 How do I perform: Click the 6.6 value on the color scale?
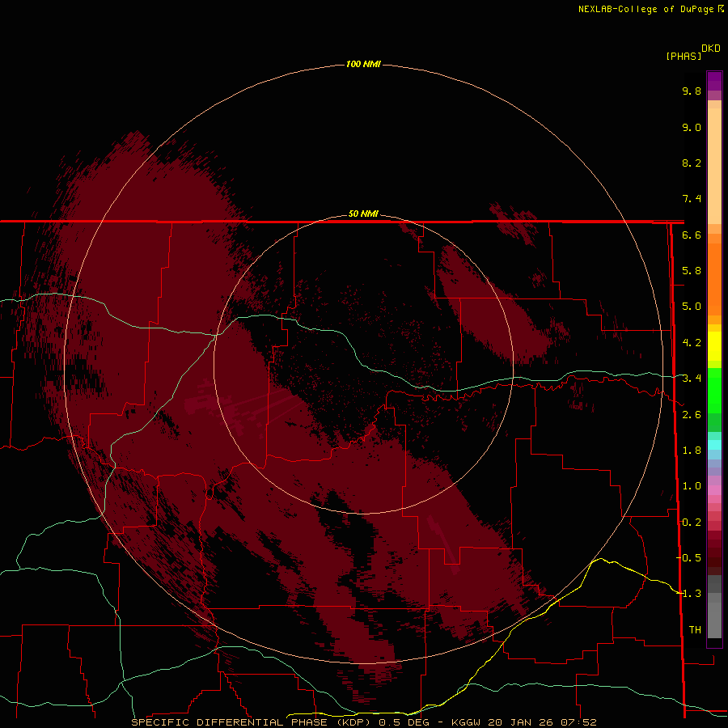[x=692, y=235]
